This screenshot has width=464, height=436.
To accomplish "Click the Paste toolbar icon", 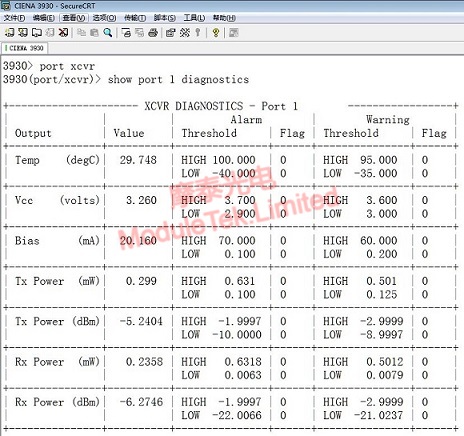I will (x=94, y=32).
